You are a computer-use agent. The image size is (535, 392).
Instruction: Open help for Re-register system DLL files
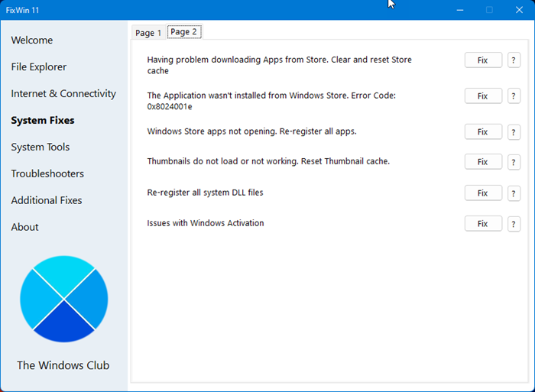(x=514, y=193)
